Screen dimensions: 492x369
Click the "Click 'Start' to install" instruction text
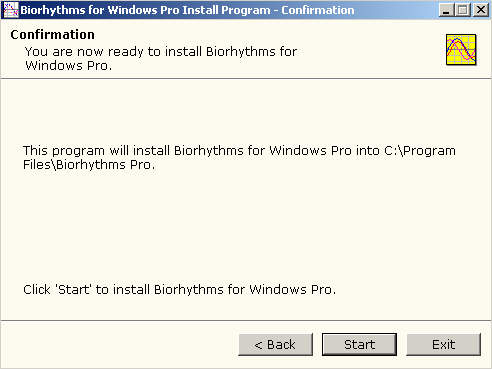(179, 289)
